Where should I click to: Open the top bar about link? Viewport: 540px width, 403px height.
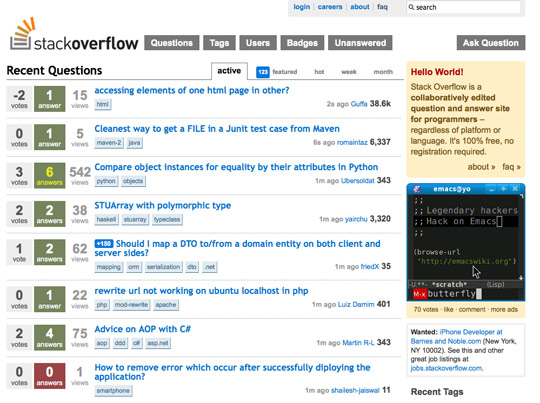(x=360, y=7)
